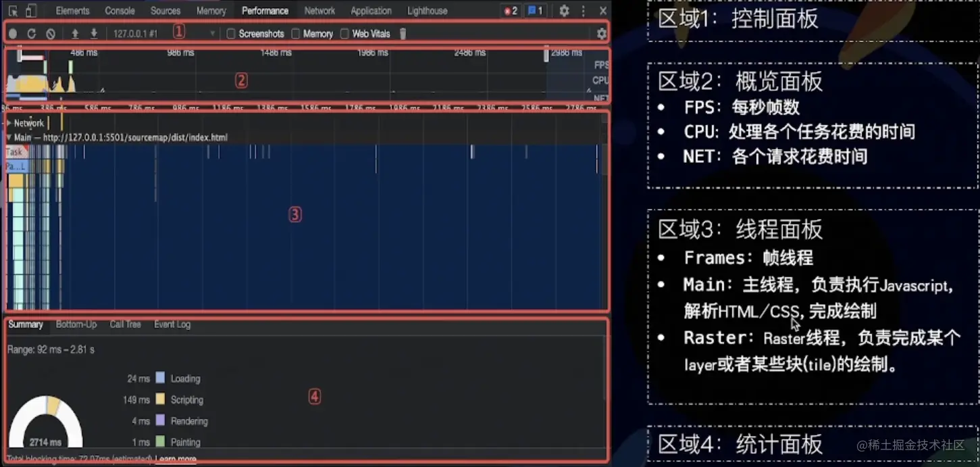The height and width of the screenshot is (467, 980).
Task: Click the right overview selection handle
Action: tap(546, 54)
